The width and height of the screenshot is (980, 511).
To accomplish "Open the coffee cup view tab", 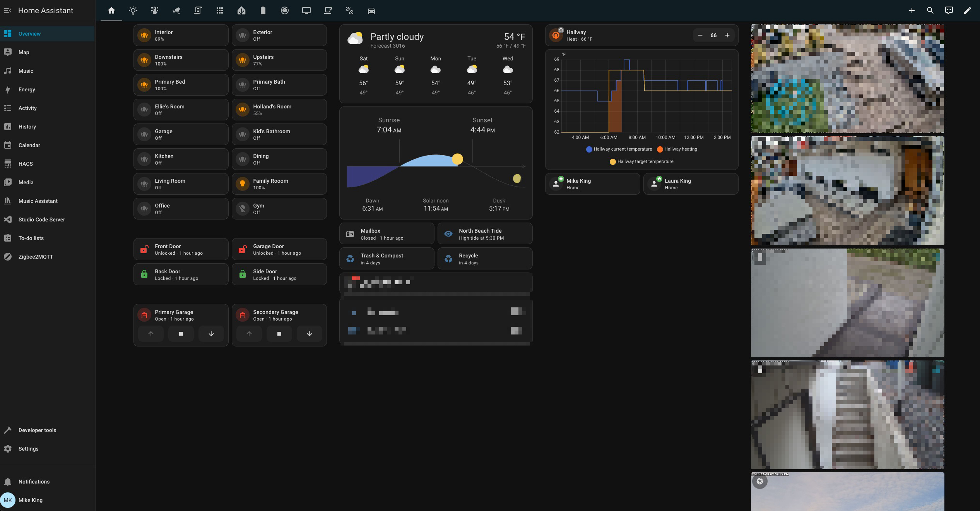I will point(328,10).
